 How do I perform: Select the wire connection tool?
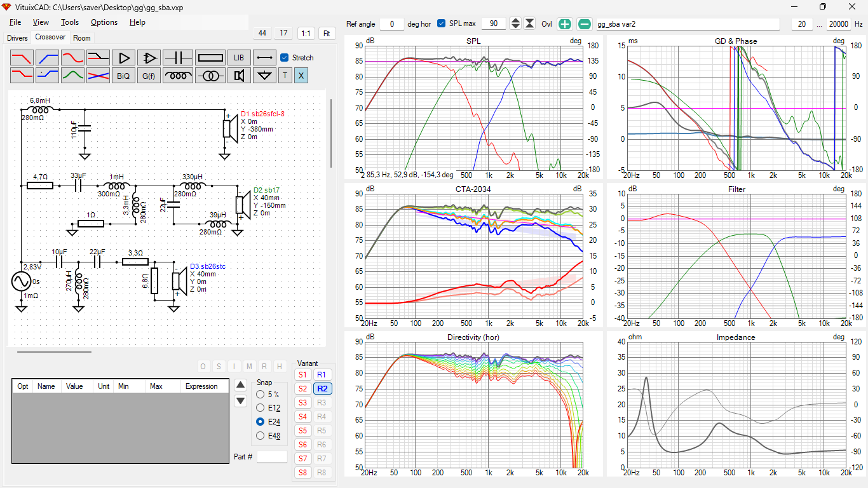click(264, 58)
